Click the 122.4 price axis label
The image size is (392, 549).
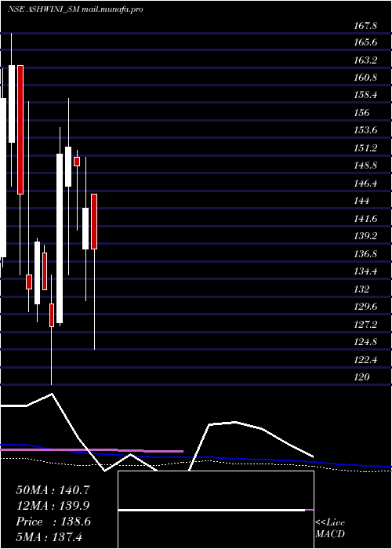(x=365, y=359)
